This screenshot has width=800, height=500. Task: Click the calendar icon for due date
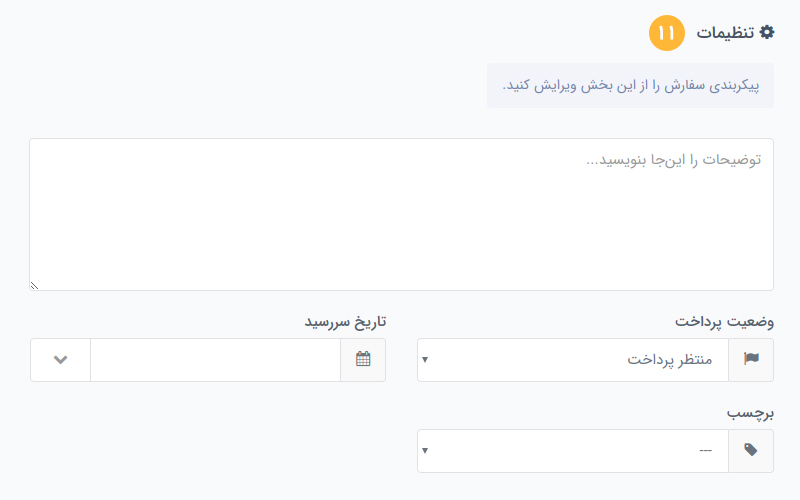(363, 360)
